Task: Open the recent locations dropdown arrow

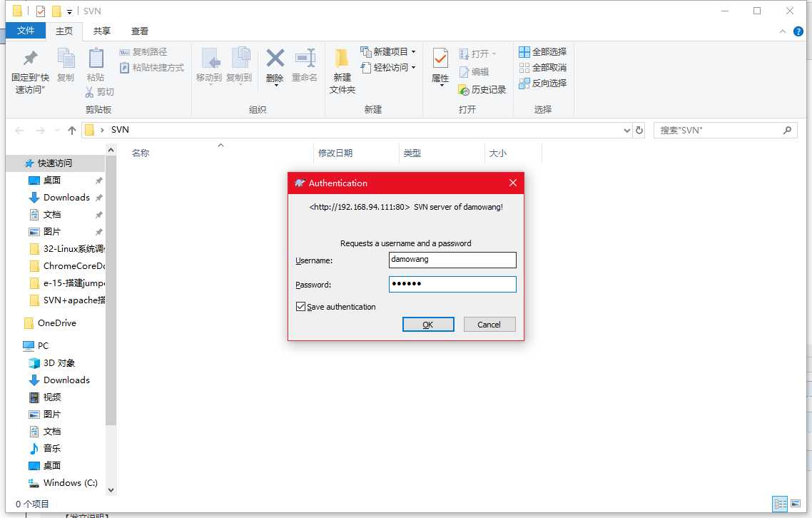Action: pos(58,130)
